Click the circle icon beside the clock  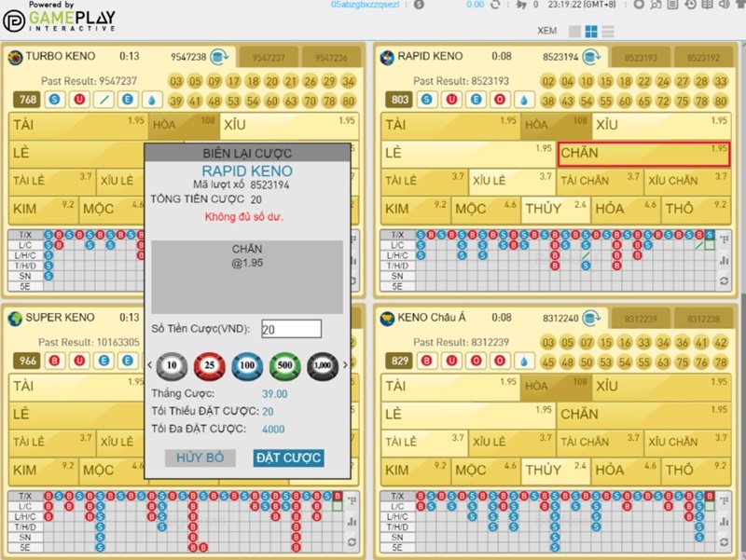point(639,5)
